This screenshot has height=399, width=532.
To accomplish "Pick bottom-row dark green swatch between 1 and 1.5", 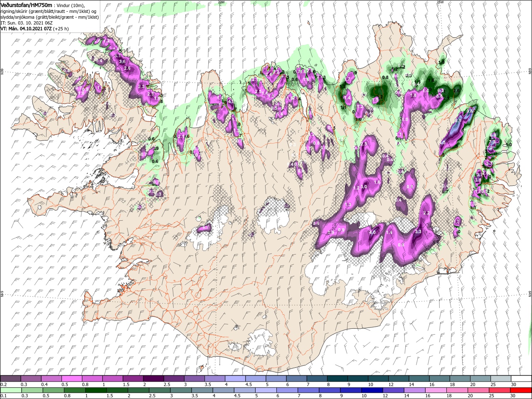I will click(x=96, y=390).
